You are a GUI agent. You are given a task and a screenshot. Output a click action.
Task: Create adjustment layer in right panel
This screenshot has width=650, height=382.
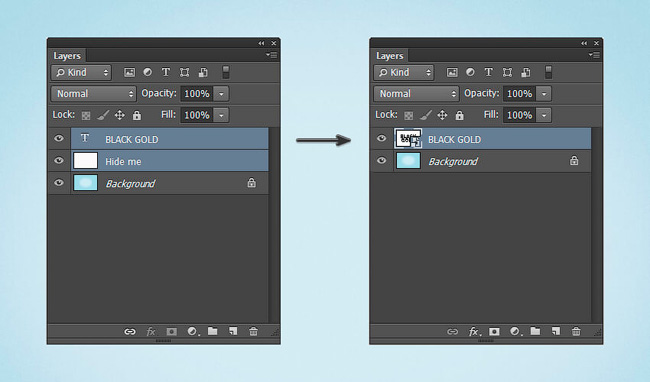click(515, 331)
